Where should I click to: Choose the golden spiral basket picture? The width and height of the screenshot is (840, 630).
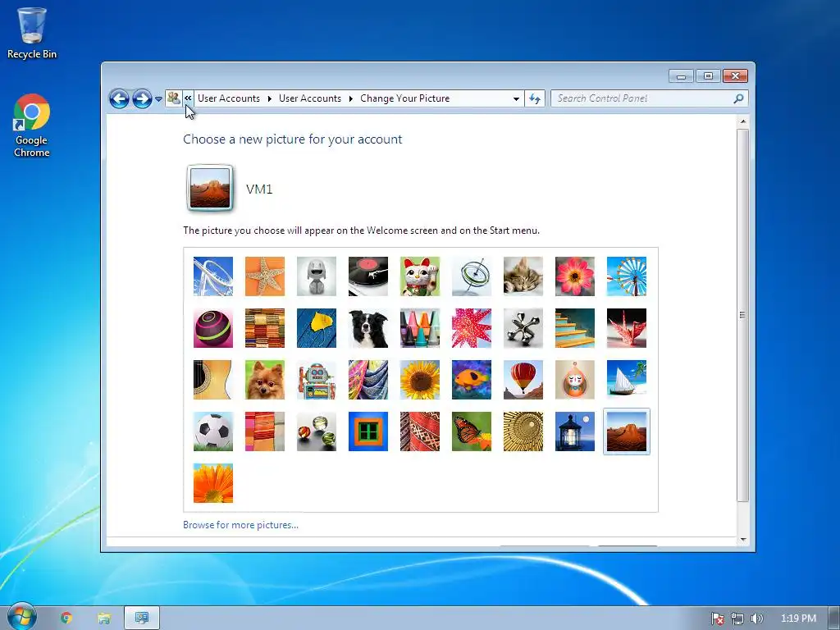(x=523, y=431)
